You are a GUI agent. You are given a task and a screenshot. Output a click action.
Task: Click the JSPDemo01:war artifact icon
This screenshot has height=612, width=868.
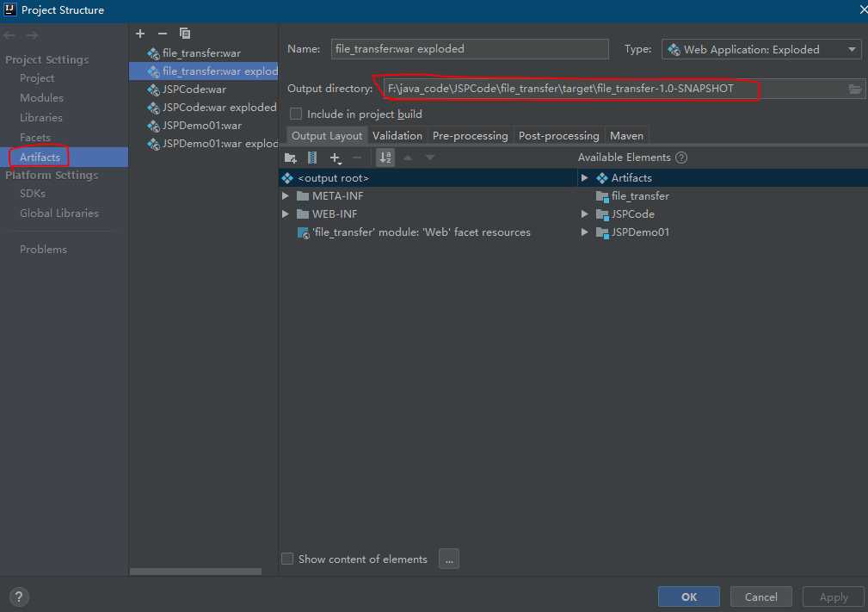point(153,127)
